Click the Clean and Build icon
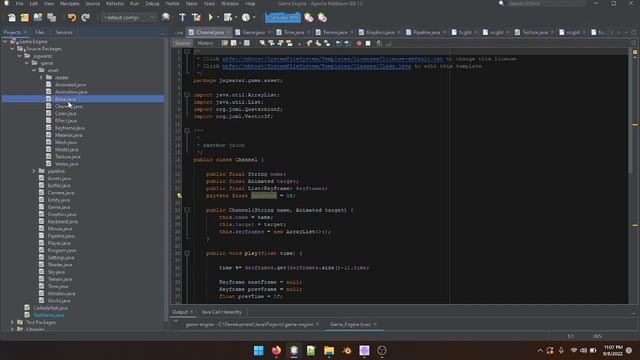 click(196, 18)
